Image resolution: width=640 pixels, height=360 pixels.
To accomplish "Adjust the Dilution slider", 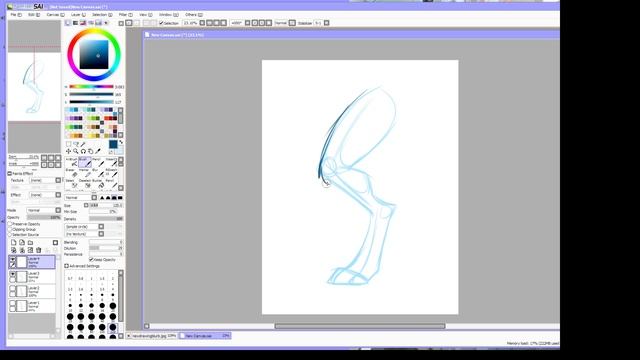I will [x=106, y=248].
